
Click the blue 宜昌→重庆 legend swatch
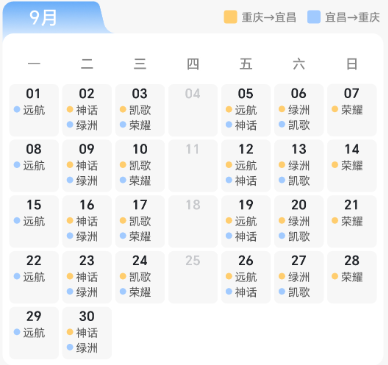[314, 17]
